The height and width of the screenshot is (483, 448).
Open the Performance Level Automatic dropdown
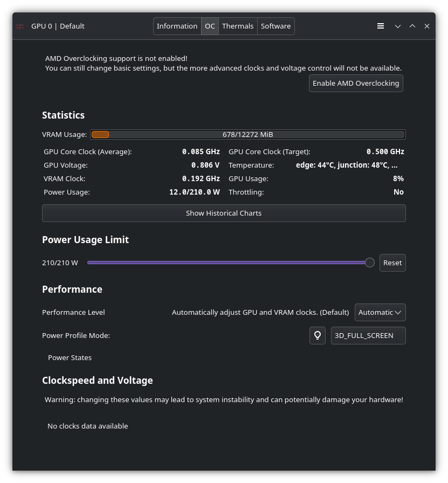click(380, 312)
